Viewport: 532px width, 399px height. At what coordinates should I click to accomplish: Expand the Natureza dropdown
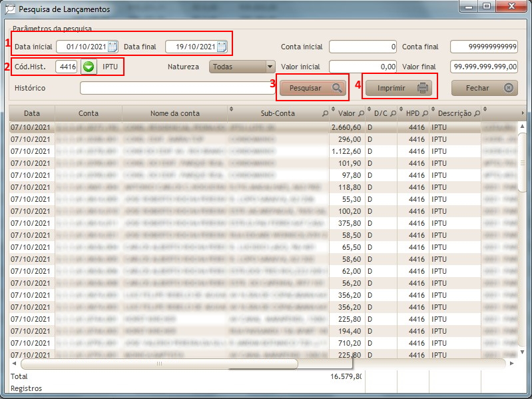click(x=270, y=67)
